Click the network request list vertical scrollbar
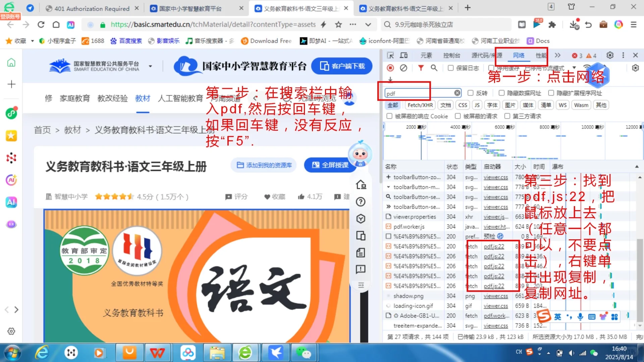Screen dimensions: 644x362 (640, 280)
